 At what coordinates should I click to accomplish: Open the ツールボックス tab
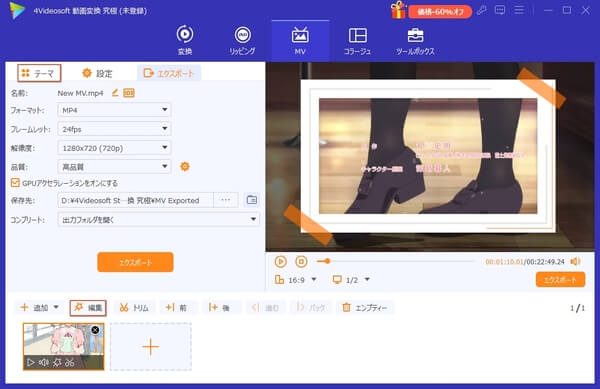click(x=415, y=40)
